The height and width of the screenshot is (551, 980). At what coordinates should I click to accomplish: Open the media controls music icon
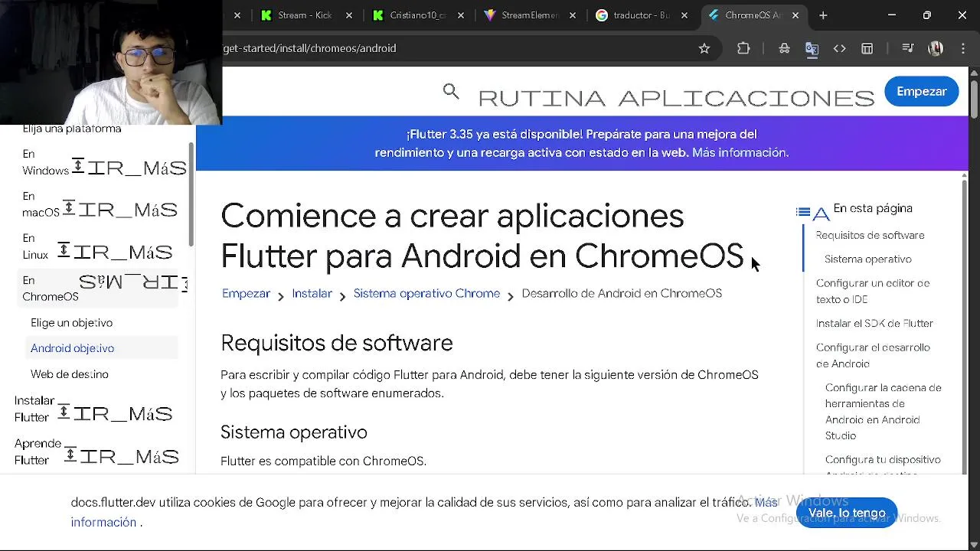click(x=908, y=48)
